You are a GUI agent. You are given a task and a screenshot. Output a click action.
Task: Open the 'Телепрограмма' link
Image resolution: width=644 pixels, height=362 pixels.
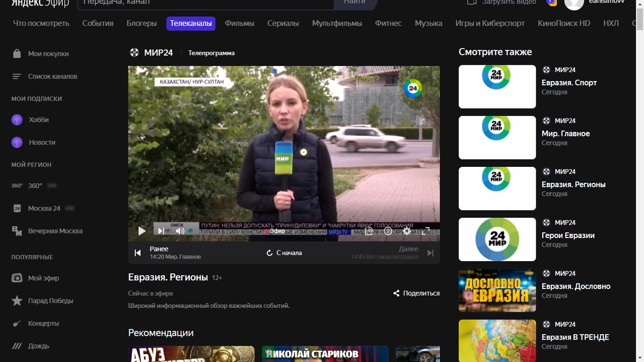click(x=211, y=53)
